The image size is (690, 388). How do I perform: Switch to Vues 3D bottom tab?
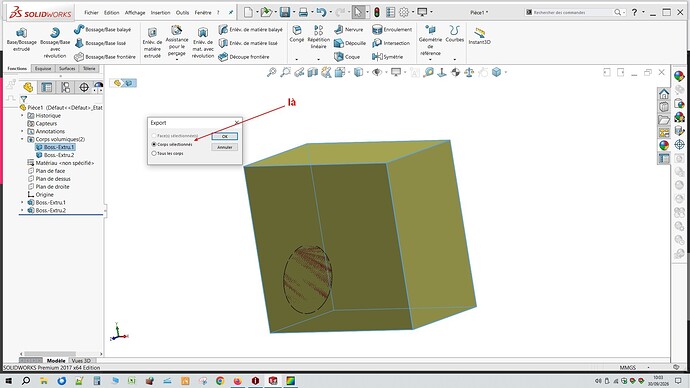[81, 361]
